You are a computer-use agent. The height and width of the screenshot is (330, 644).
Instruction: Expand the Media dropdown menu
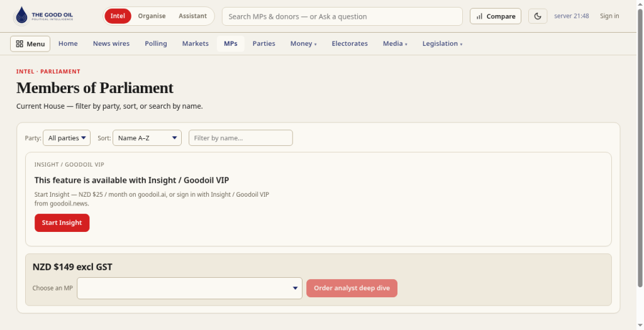pyautogui.click(x=395, y=43)
